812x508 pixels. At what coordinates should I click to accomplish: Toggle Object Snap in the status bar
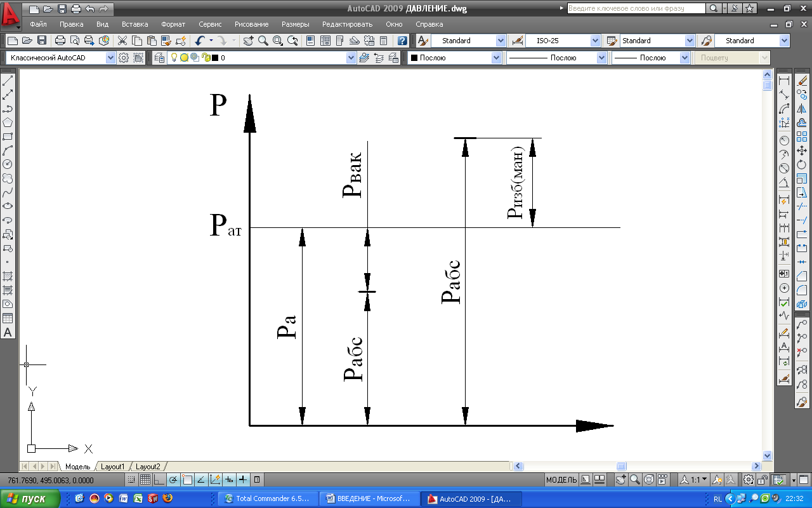click(187, 480)
